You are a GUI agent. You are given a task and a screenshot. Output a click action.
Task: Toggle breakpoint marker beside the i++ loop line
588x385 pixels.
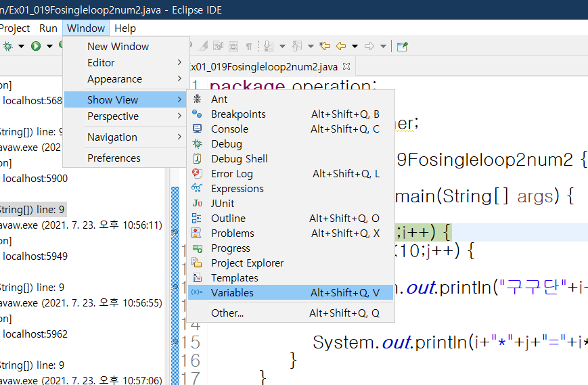pos(175,233)
